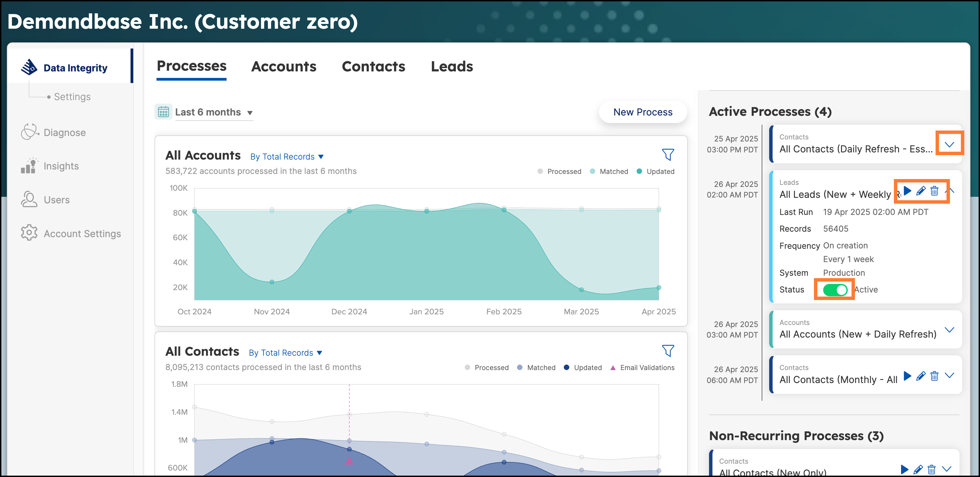This screenshot has height=477, width=980.
Task: Edit the All Contacts (New Only) process
Action: click(918, 469)
